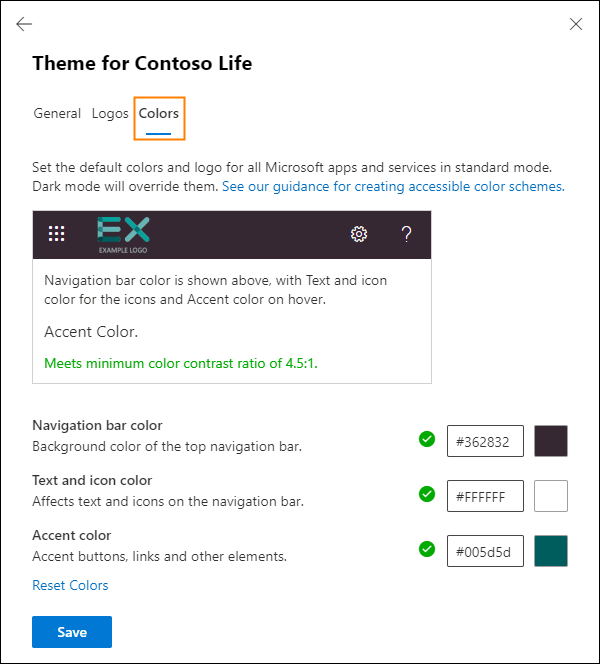Click the app launcher waffle icon
The height and width of the screenshot is (664, 600).
coord(57,234)
